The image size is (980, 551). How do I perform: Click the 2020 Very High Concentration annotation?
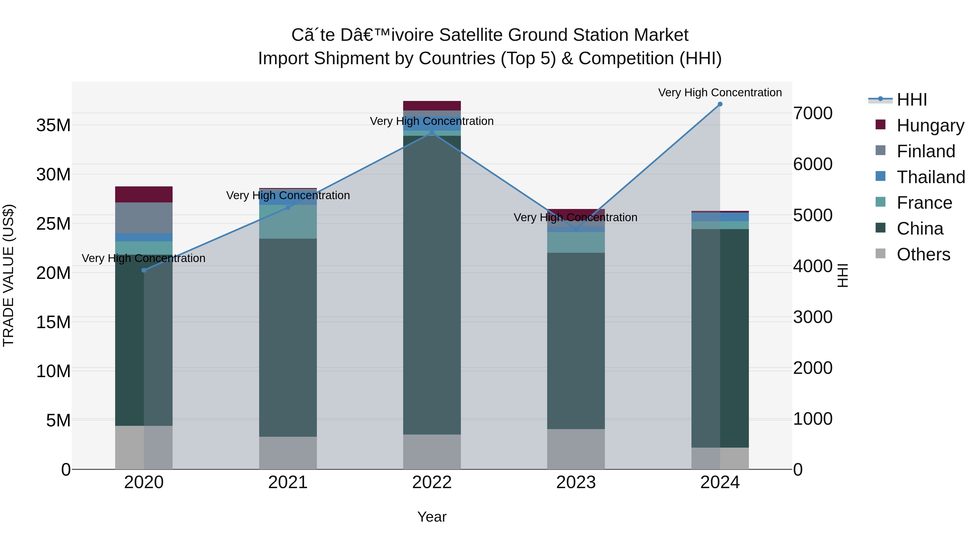(x=144, y=258)
